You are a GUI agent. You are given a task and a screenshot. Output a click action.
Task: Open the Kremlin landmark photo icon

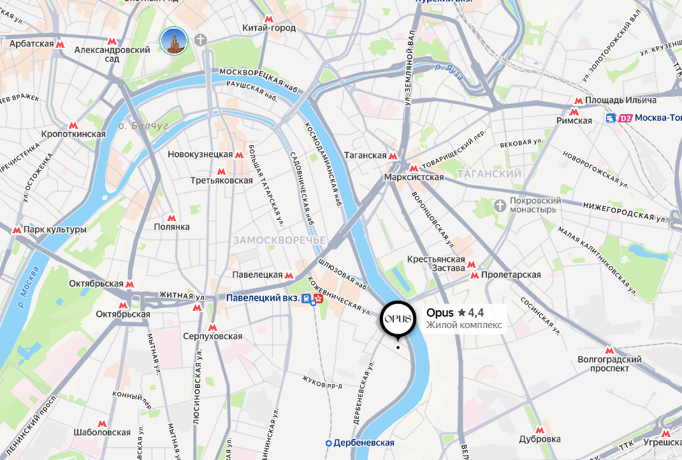click(174, 41)
